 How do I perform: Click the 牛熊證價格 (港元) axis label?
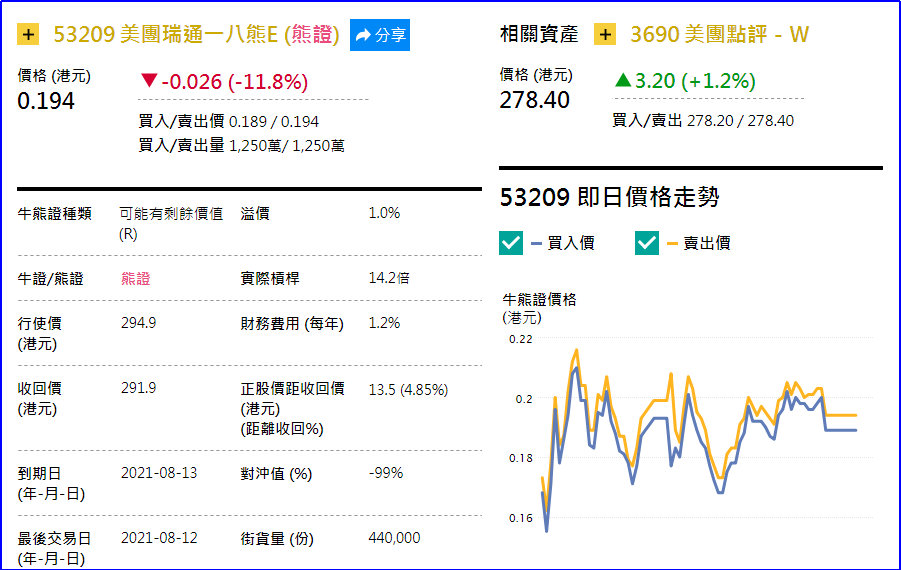(540, 309)
